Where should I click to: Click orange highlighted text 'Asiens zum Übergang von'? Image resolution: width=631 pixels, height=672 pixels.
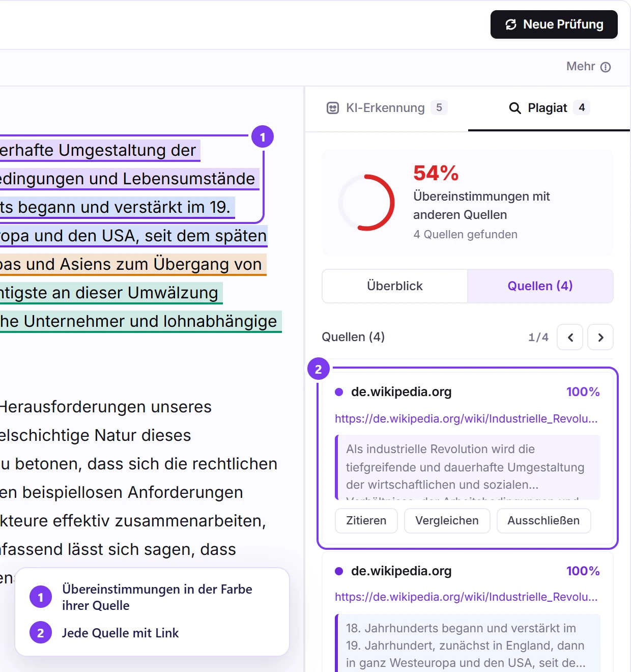(x=160, y=264)
